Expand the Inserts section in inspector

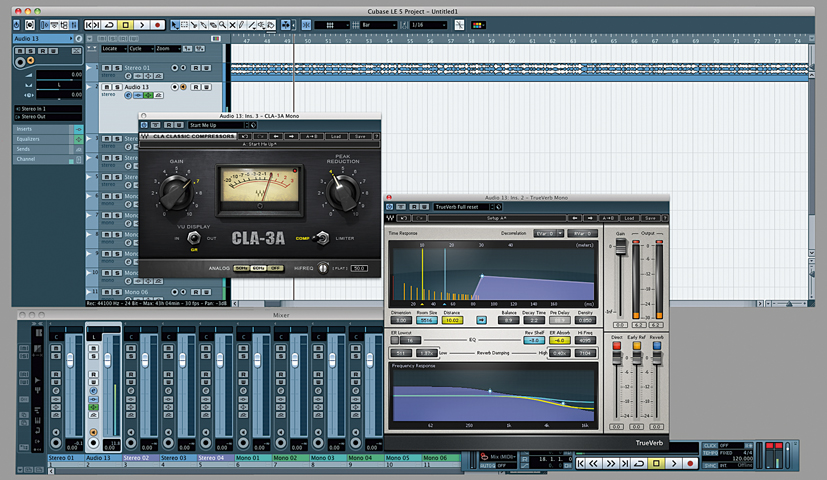pyautogui.click(x=48, y=129)
